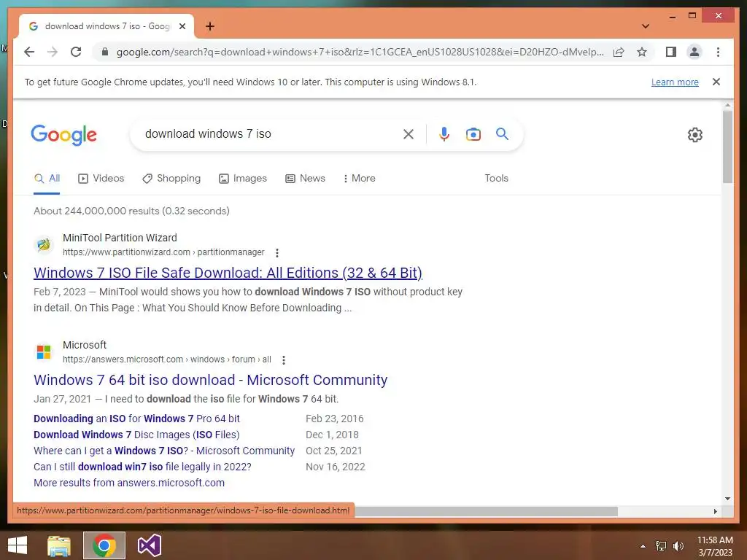Open Chrome three-dot menu
Viewport: 747px width, 560px height.
tap(718, 52)
